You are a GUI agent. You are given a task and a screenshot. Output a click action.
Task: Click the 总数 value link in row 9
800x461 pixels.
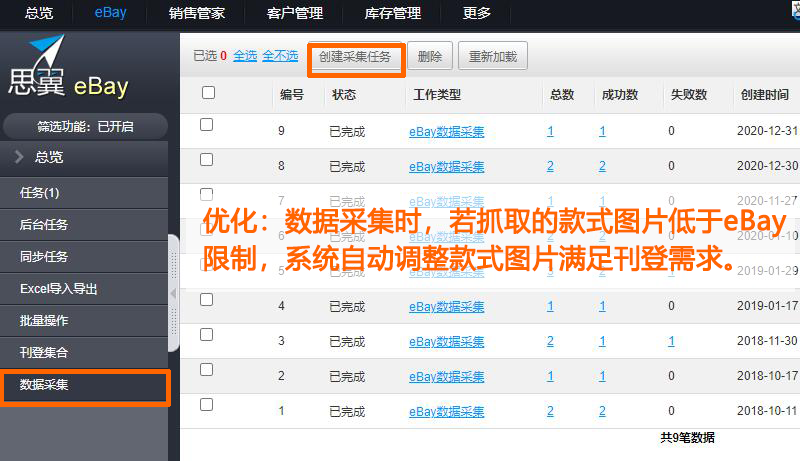click(550, 132)
